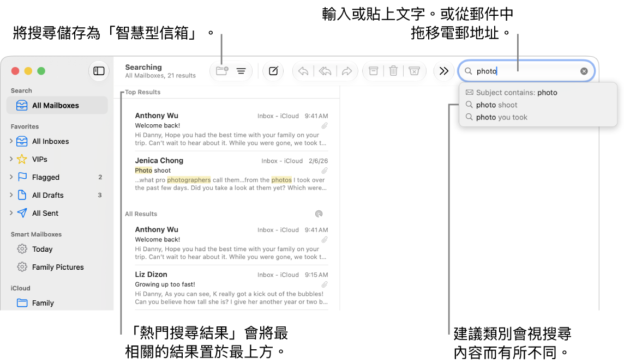Expand the All Sent disclosure arrow
Viewport: 624px width, 364px height.
point(11,213)
